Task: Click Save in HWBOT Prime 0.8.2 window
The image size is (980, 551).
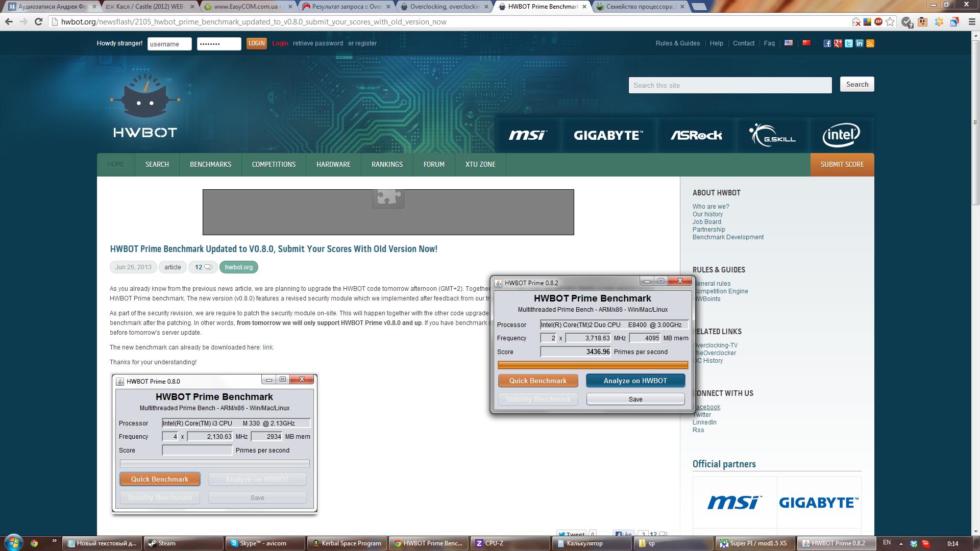Action: [x=635, y=399]
